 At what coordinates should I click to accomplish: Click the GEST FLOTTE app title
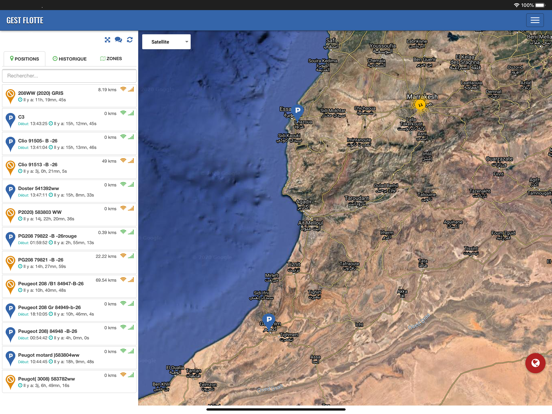coord(25,20)
